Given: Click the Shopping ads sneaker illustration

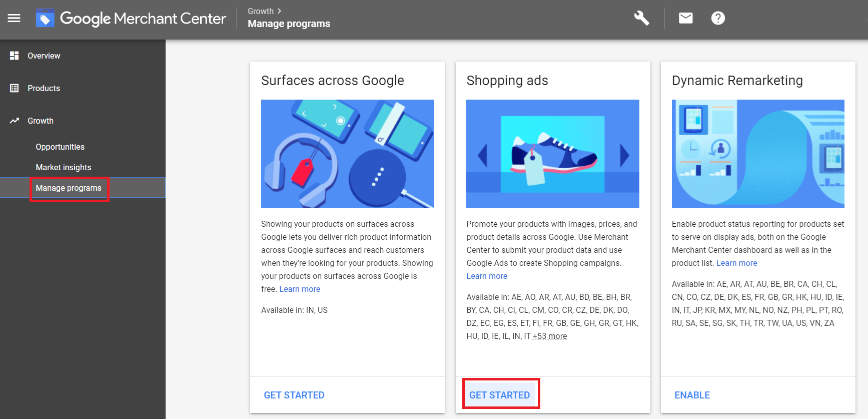Looking at the screenshot, I should tap(552, 154).
